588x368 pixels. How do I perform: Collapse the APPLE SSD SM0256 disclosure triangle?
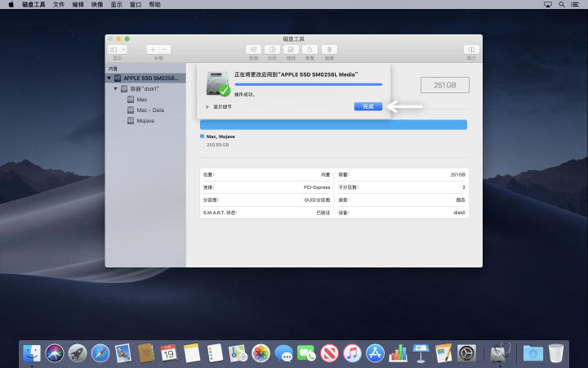click(x=109, y=79)
